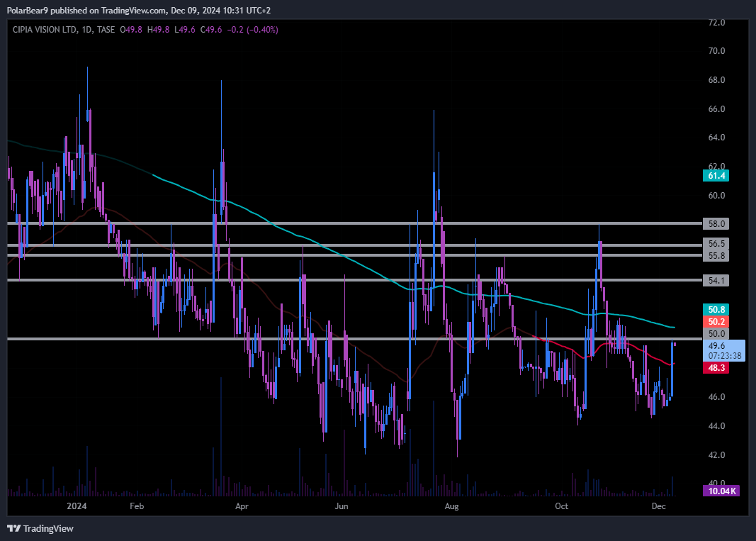The image size is (756, 541).
Task: Select the red 48.3 moving average label
Action: click(x=717, y=369)
